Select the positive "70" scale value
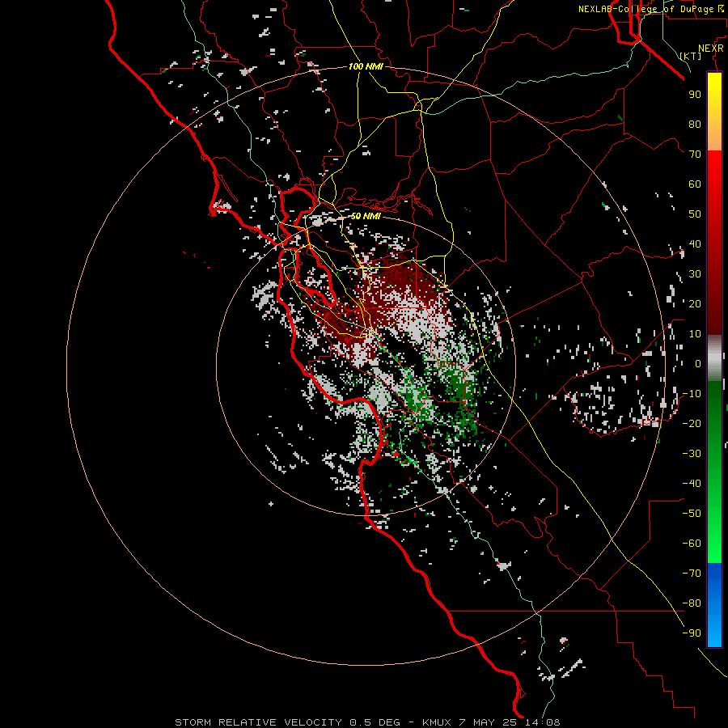Image resolution: width=728 pixels, height=728 pixels. [695, 154]
